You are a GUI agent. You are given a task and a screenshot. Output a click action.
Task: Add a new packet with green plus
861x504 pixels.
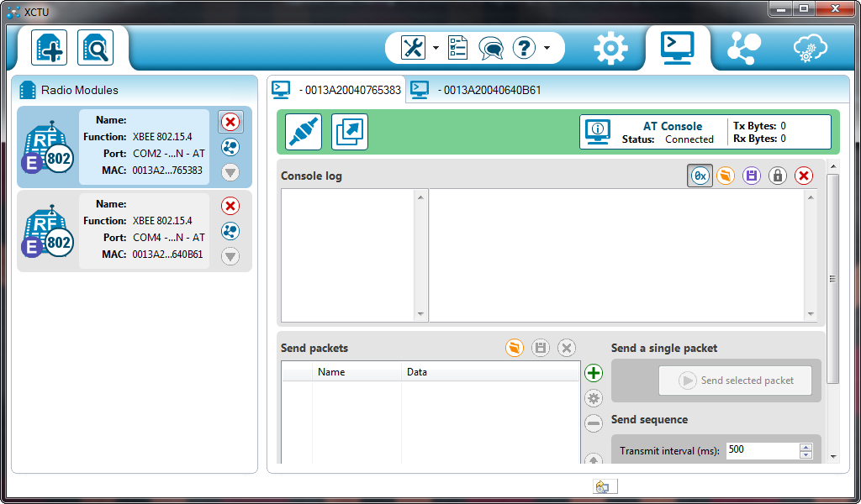pyautogui.click(x=594, y=373)
